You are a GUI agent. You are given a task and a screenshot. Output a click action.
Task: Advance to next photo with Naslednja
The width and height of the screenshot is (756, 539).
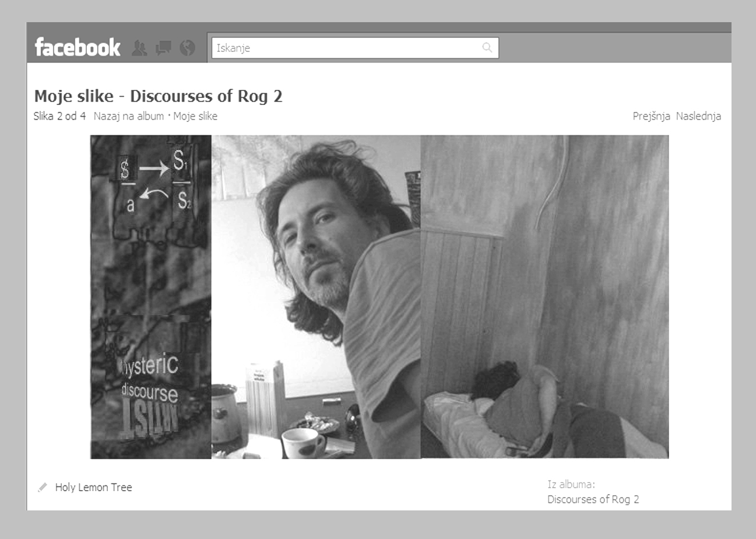point(698,116)
